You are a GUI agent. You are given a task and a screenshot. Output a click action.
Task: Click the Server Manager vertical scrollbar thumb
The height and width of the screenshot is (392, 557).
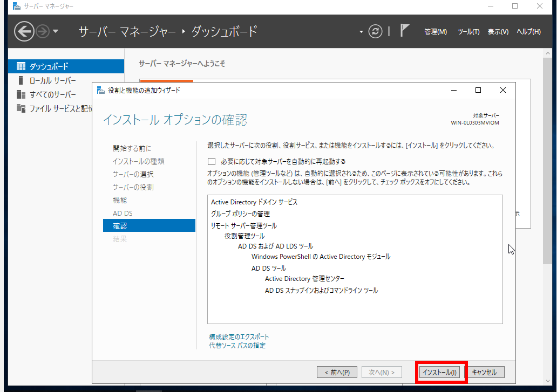tap(547, 160)
